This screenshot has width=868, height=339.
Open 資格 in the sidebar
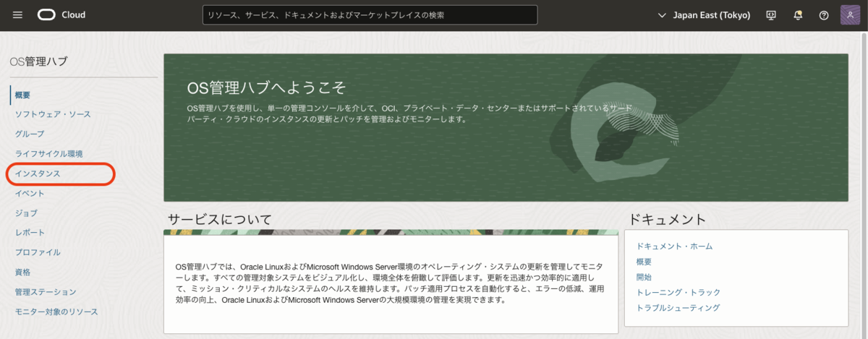pyautogui.click(x=22, y=273)
